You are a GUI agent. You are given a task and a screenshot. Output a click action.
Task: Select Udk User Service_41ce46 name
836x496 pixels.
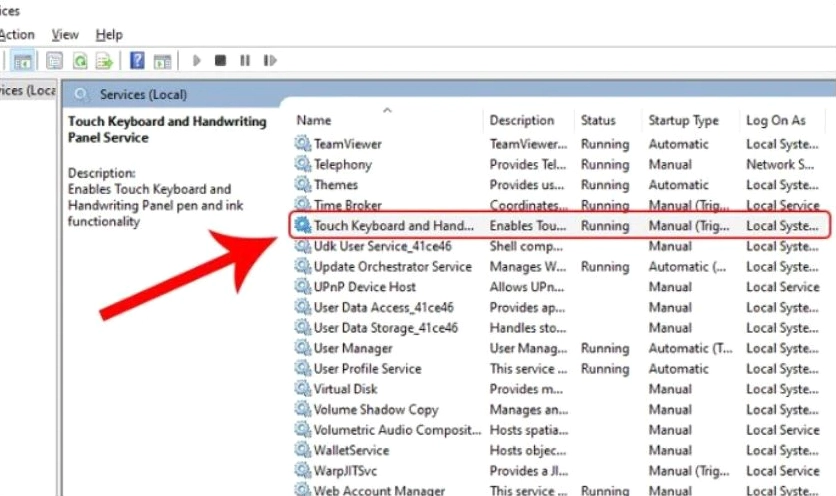pos(383,246)
